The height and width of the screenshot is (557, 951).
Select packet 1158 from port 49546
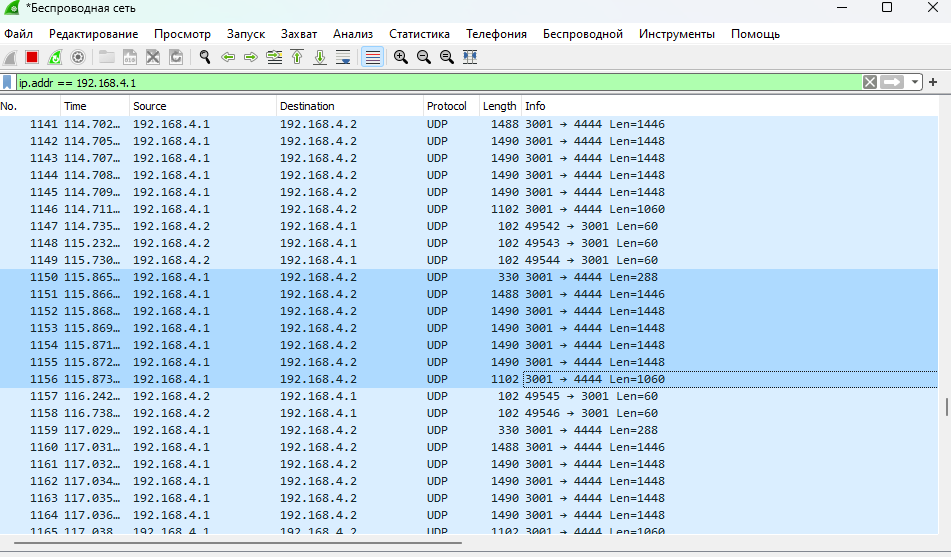[469, 413]
